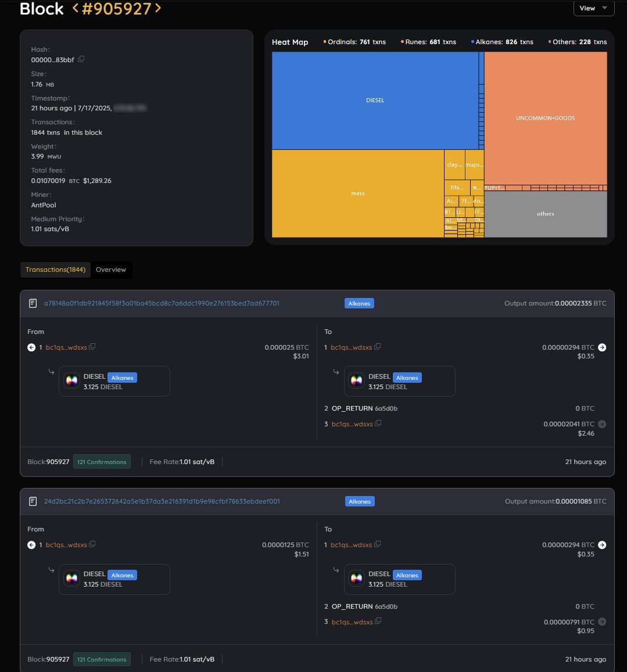Open output 3 address in second transaction
This screenshot has width=627, height=672.
click(352, 622)
